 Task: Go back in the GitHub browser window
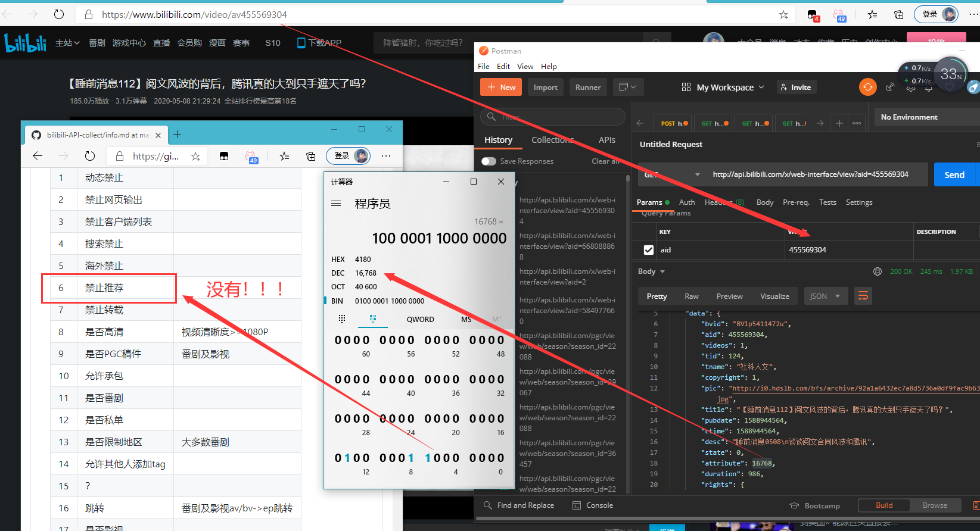tap(38, 156)
